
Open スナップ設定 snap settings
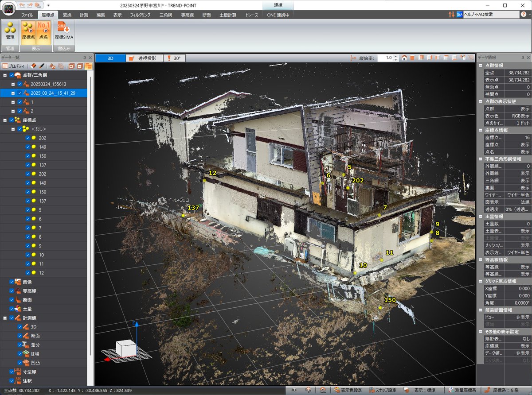(x=383, y=390)
